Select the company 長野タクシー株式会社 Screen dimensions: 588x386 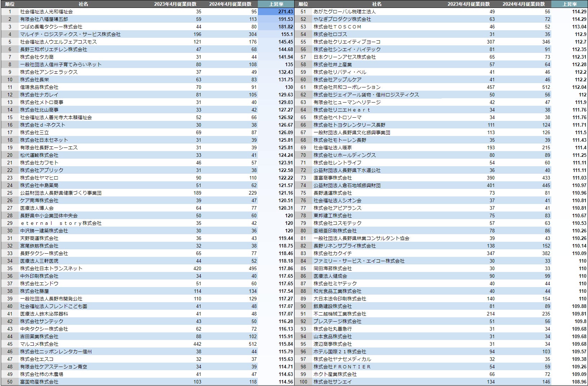click(x=44, y=253)
